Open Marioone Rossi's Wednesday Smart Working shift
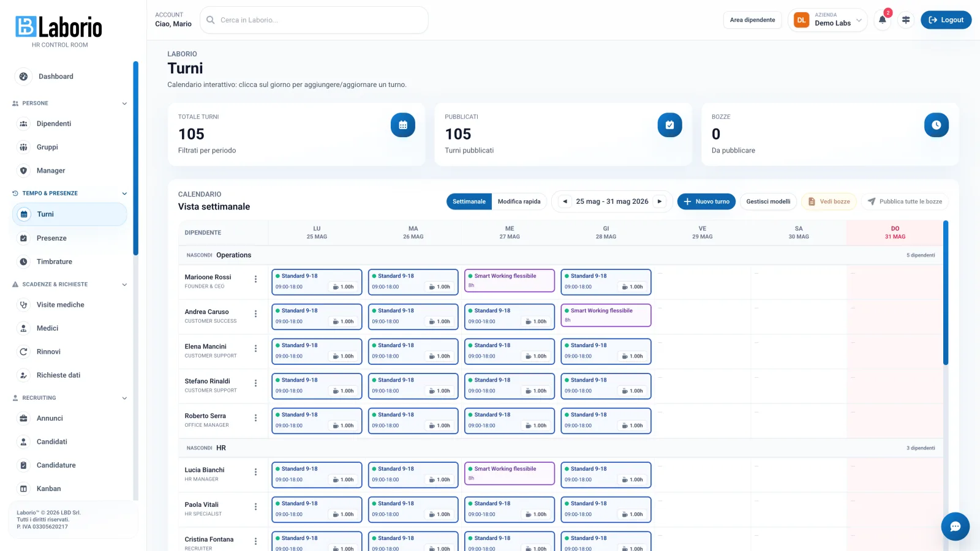Screen dimensions: 980x551 coord(510,281)
